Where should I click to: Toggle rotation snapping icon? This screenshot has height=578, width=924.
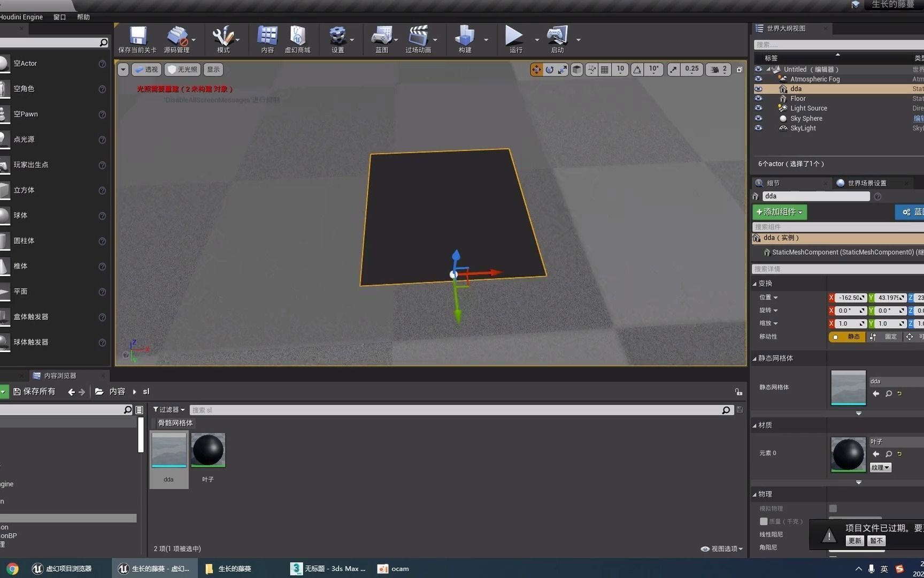(637, 70)
